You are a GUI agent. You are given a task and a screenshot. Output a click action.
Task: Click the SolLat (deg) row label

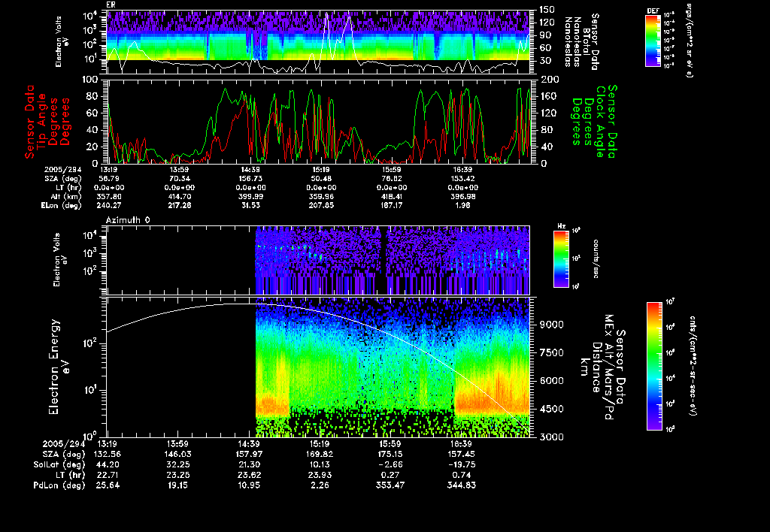pos(59,465)
